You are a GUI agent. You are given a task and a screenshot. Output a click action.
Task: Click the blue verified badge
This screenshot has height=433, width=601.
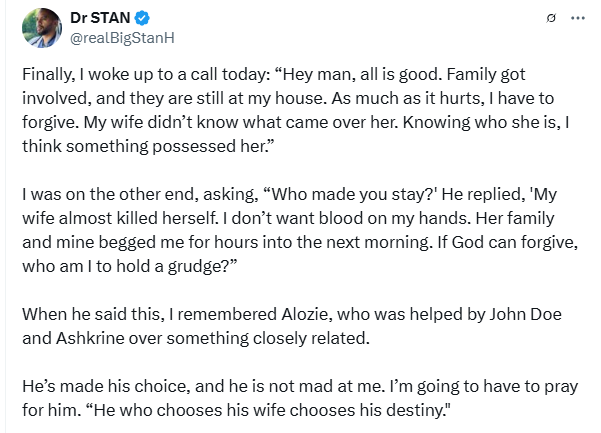tap(143, 18)
